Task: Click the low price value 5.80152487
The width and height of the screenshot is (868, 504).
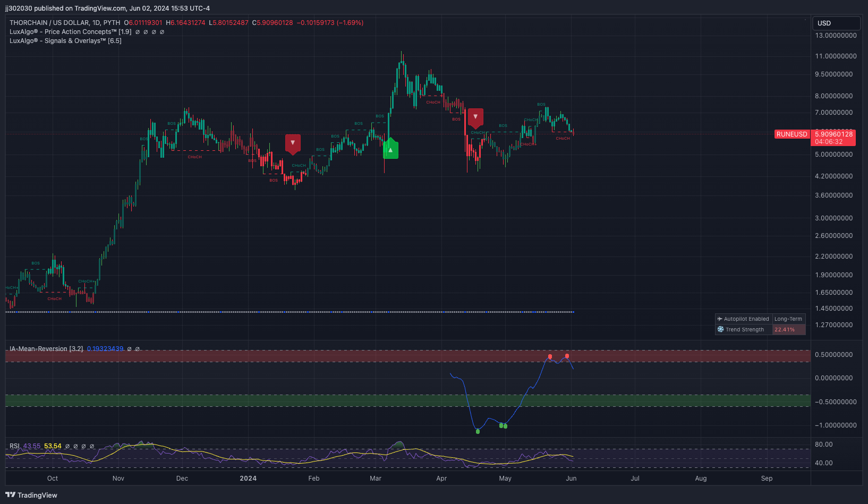Action: 231,23
